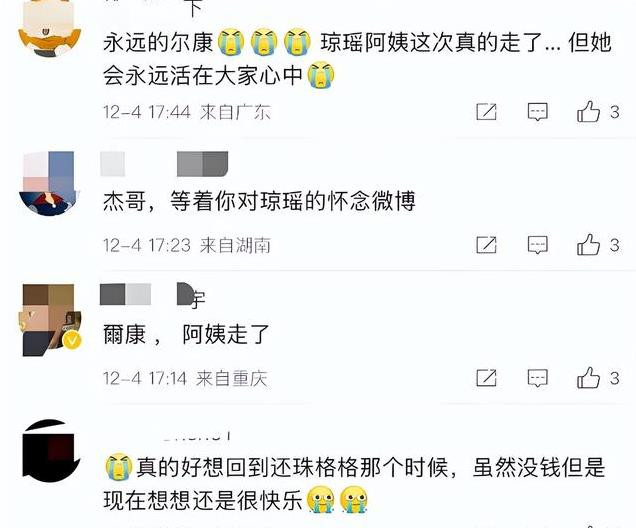Open the verified user's pixelated avatar
636x528 pixels.
point(50,320)
